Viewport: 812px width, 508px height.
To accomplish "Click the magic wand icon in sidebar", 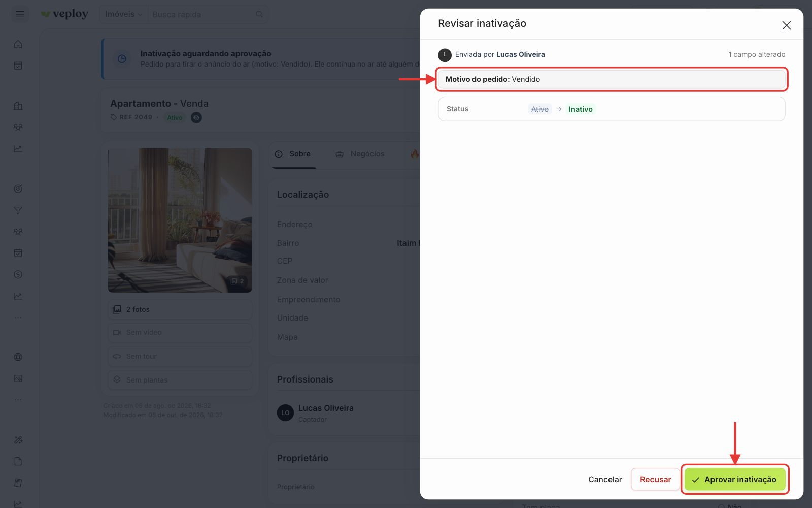I will [x=18, y=440].
